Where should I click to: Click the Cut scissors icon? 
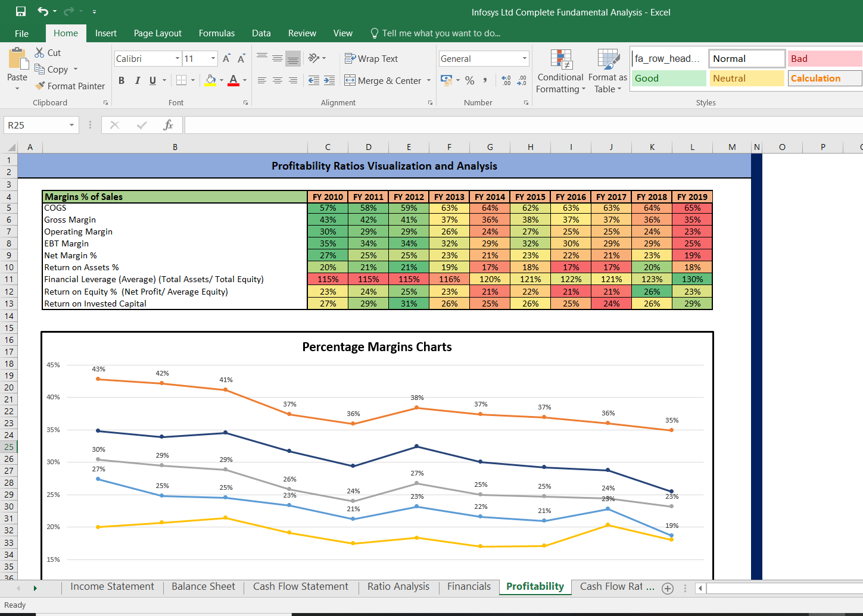(39, 52)
